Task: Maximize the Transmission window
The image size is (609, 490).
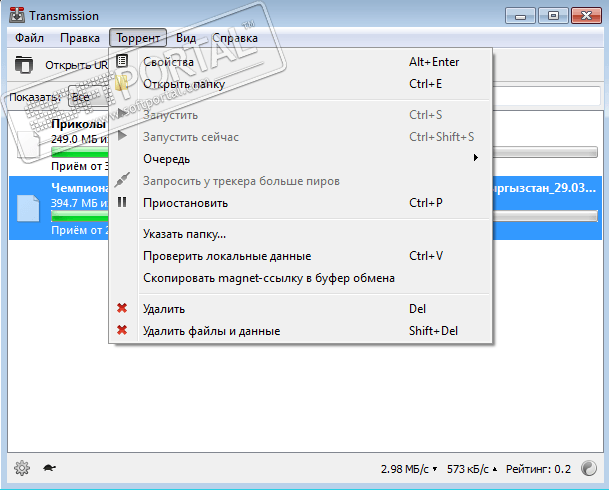Action: pyautogui.click(x=553, y=16)
